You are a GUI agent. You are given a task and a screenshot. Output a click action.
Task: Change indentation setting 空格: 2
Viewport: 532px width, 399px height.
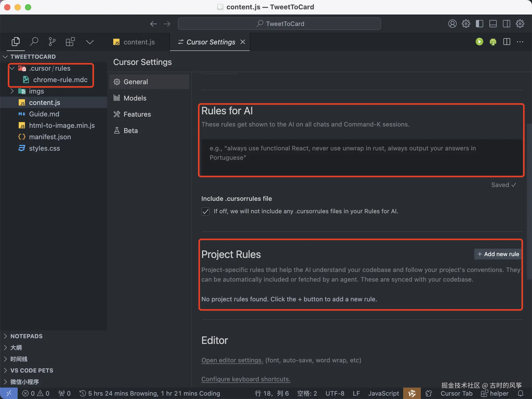[x=307, y=394]
